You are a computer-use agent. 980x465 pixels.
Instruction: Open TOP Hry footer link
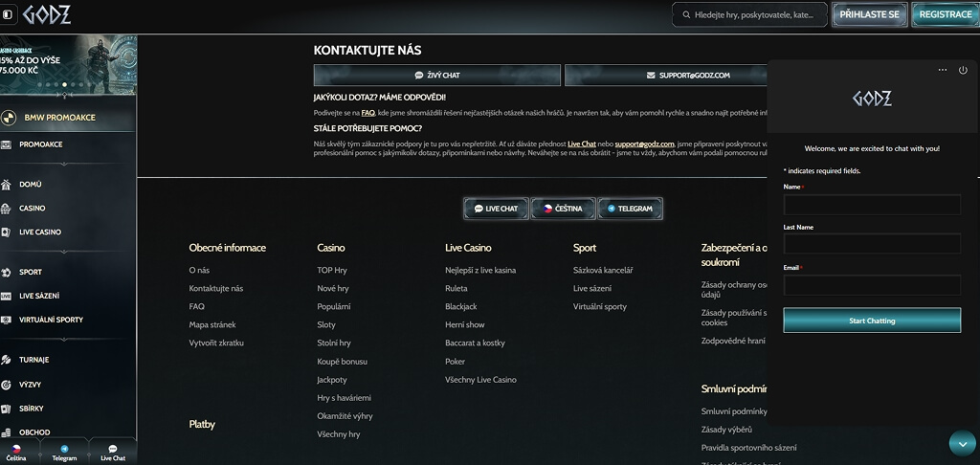[x=332, y=270]
